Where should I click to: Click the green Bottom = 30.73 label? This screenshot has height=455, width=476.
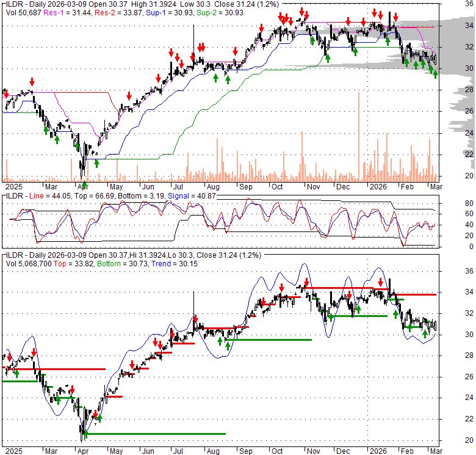123,264
